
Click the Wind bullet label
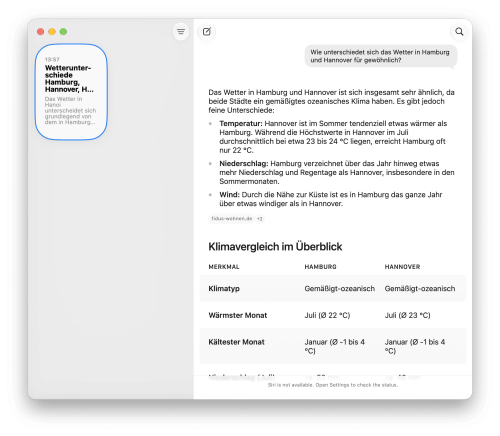(229, 195)
